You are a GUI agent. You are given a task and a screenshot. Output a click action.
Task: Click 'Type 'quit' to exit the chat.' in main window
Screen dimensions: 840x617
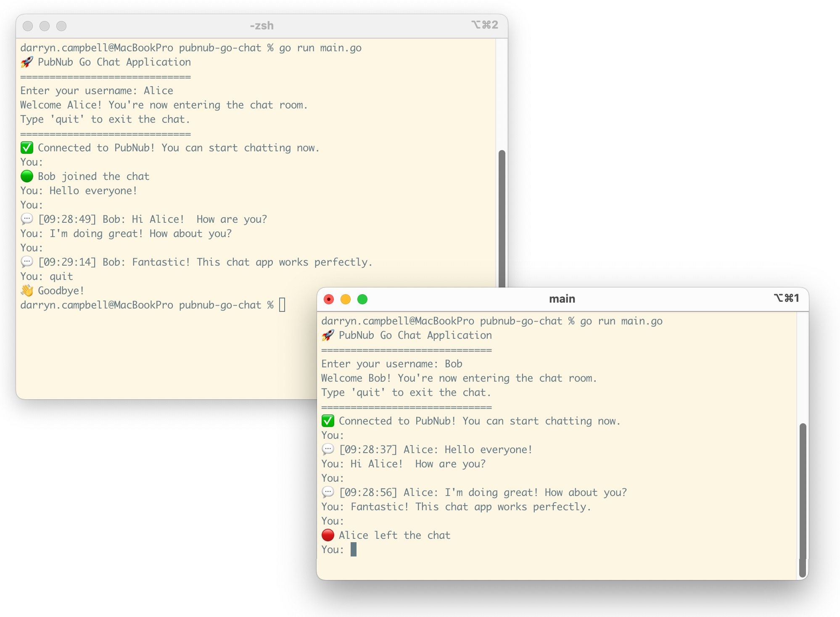pos(406,393)
